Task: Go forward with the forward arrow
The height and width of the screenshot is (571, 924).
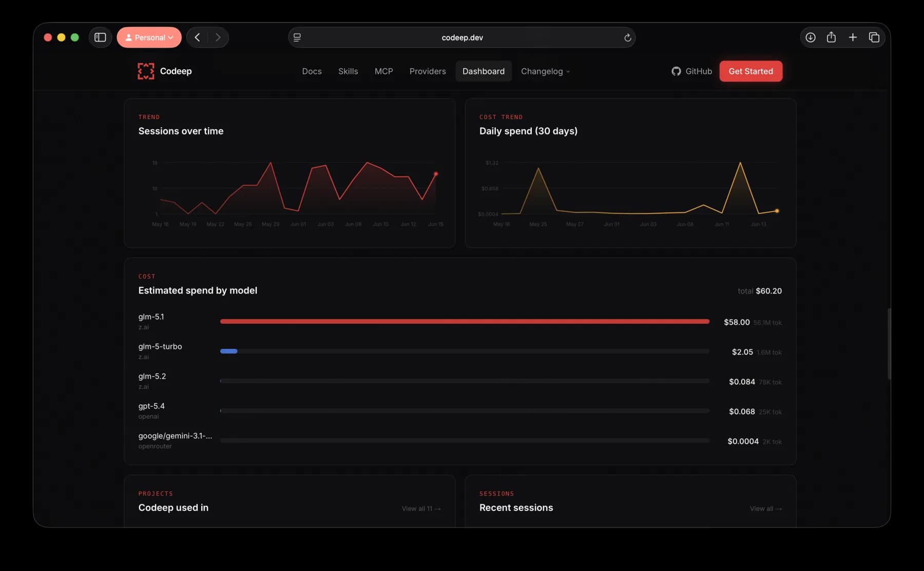Action: coord(218,37)
